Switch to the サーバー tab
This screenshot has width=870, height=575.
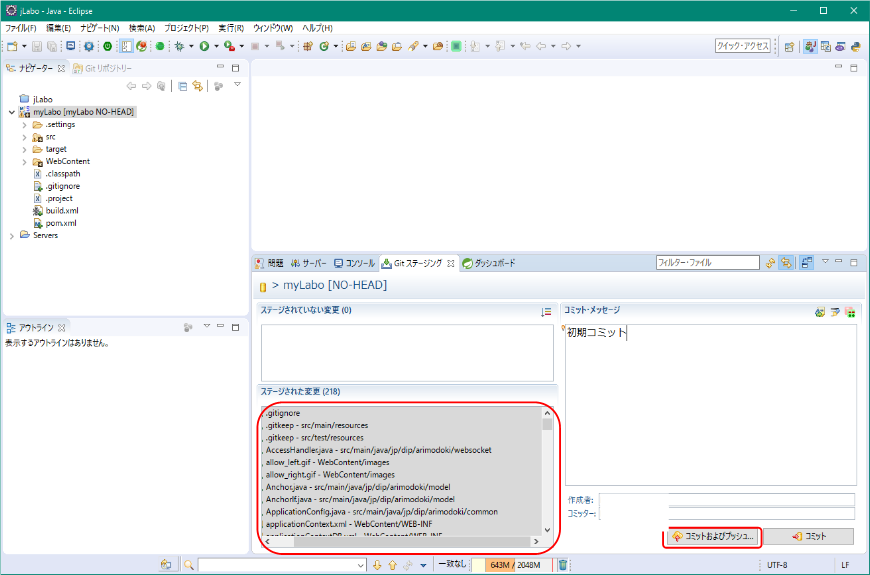tap(308, 263)
